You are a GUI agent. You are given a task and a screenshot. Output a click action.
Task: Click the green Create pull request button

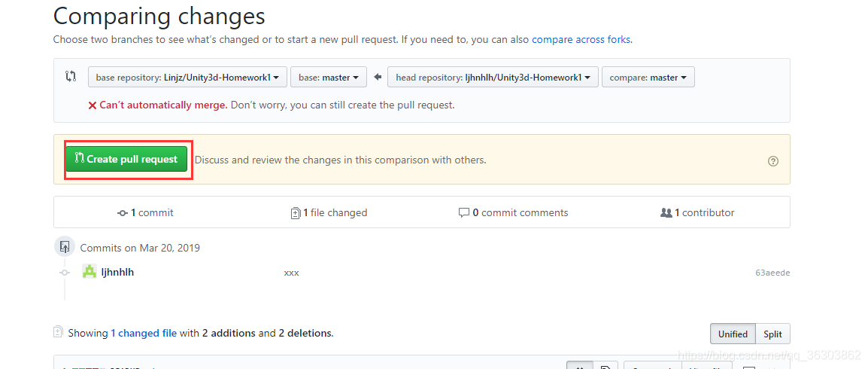pos(127,159)
